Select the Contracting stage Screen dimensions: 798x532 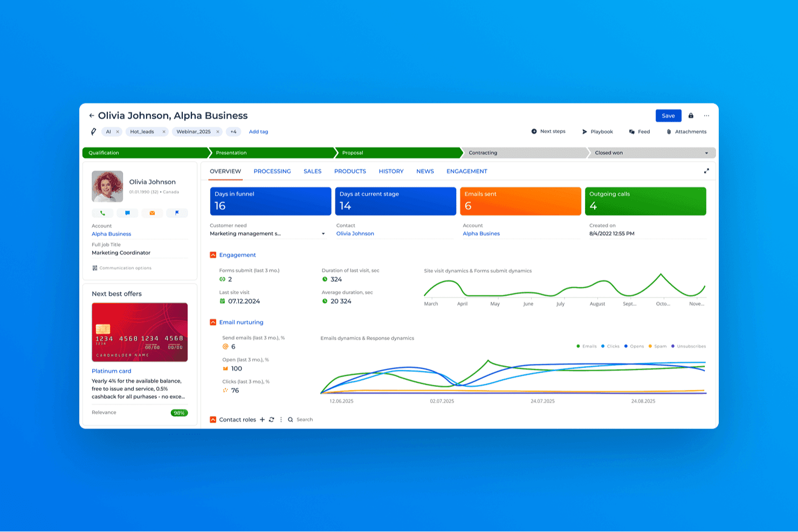(x=525, y=153)
